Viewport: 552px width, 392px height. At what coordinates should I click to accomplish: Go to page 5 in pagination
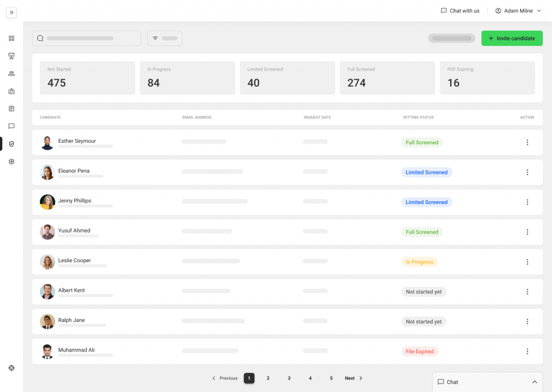(x=331, y=378)
